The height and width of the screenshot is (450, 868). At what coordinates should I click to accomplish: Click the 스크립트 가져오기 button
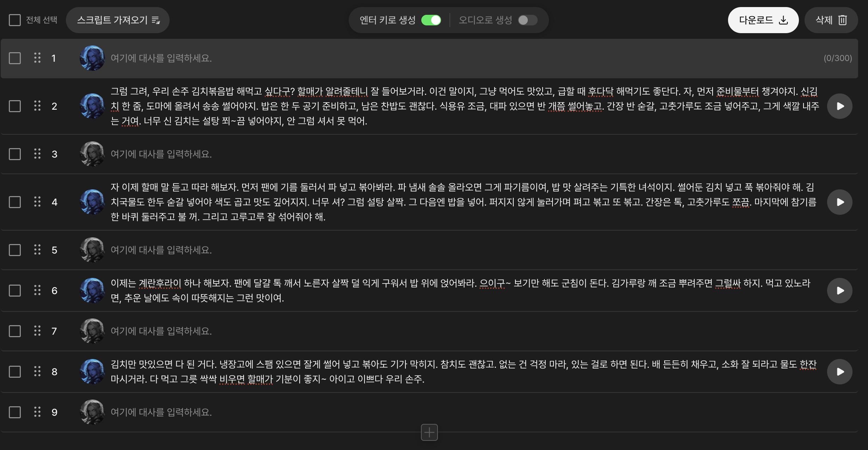point(118,20)
